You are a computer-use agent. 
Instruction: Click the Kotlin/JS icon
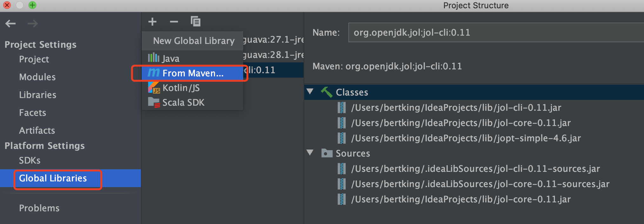click(x=154, y=87)
